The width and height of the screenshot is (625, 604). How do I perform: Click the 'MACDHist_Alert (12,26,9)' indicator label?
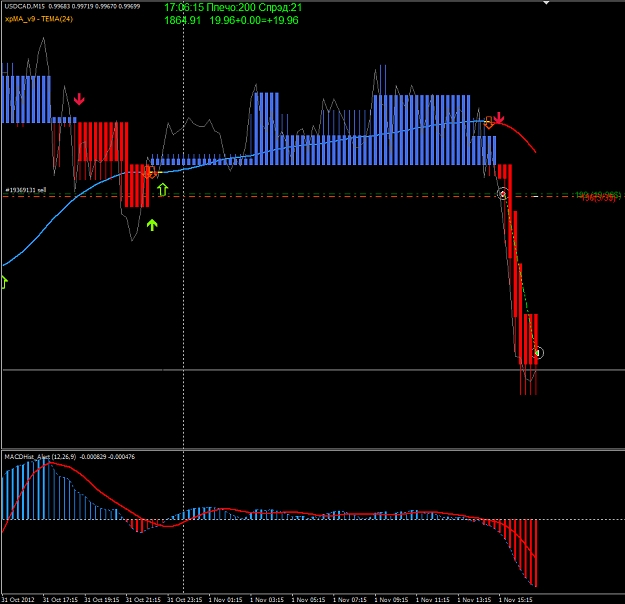(40, 456)
